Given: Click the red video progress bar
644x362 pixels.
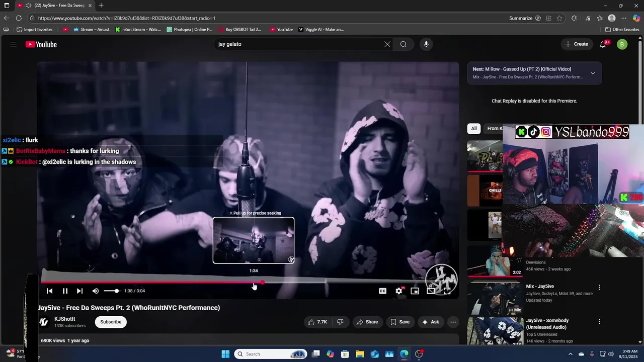Looking at the screenshot, I should [249, 282].
